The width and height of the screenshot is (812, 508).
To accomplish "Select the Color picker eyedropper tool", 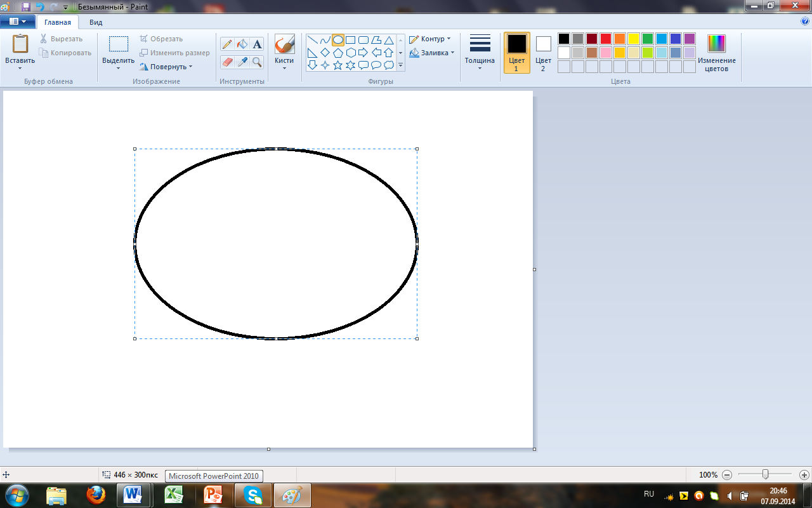I will [242, 62].
